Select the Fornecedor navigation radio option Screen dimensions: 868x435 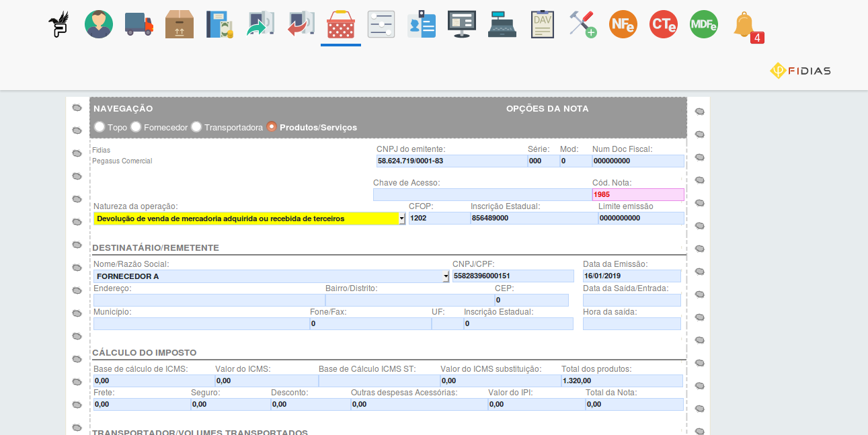[136, 126]
